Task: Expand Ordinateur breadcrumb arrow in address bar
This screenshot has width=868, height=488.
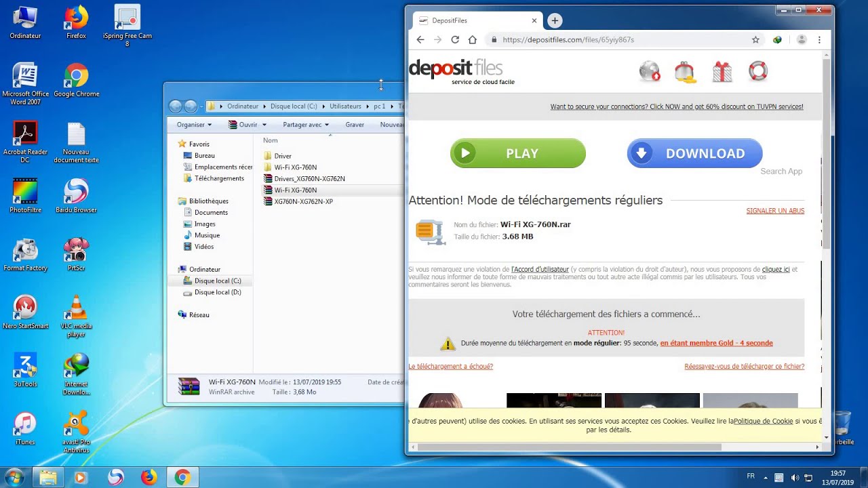Action: pos(264,106)
